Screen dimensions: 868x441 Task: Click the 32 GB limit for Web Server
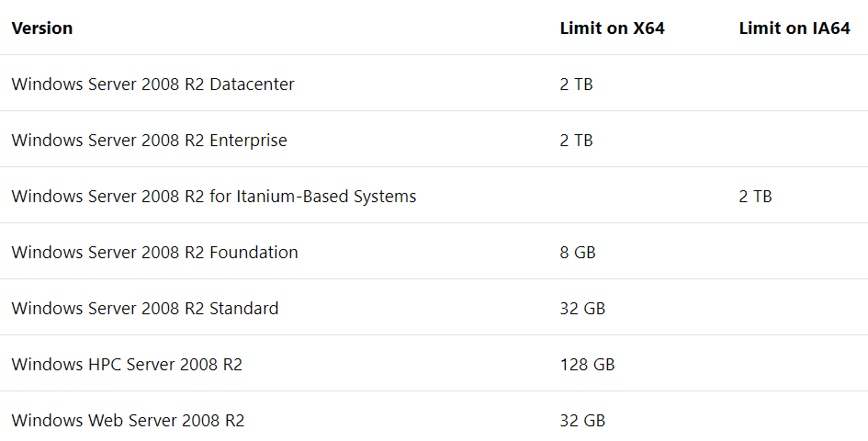pos(582,420)
